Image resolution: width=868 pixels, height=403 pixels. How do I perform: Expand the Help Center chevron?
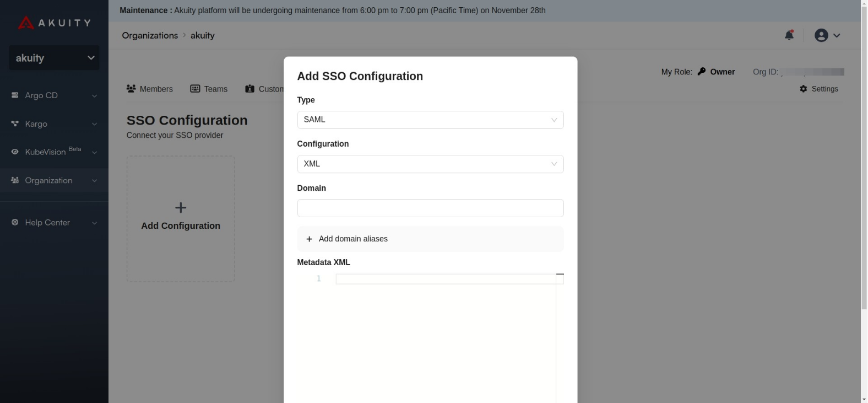click(94, 223)
